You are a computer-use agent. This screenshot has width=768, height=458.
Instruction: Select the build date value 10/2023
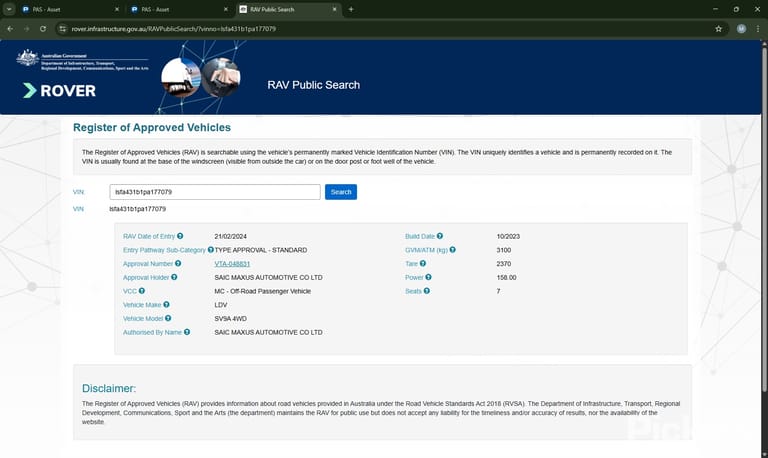click(508, 236)
